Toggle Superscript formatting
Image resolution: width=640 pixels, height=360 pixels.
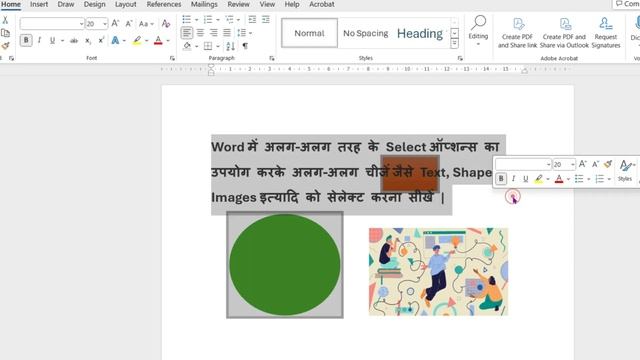101,40
